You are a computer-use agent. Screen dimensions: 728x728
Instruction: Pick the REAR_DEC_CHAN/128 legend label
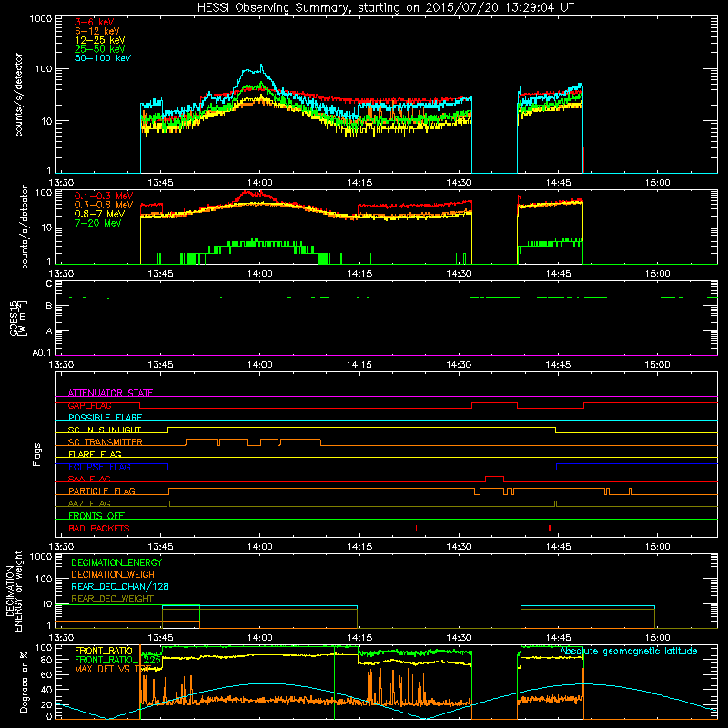pyautogui.click(x=120, y=586)
